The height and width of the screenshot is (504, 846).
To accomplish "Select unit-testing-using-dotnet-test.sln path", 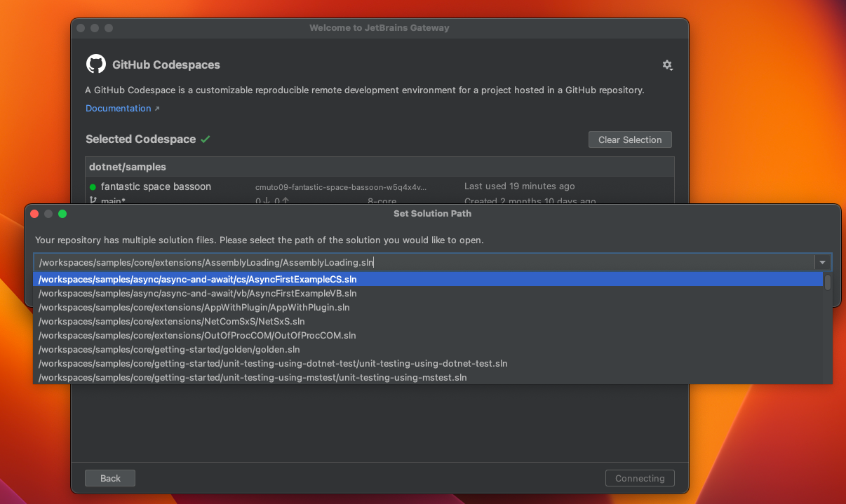I will [429, 363].
